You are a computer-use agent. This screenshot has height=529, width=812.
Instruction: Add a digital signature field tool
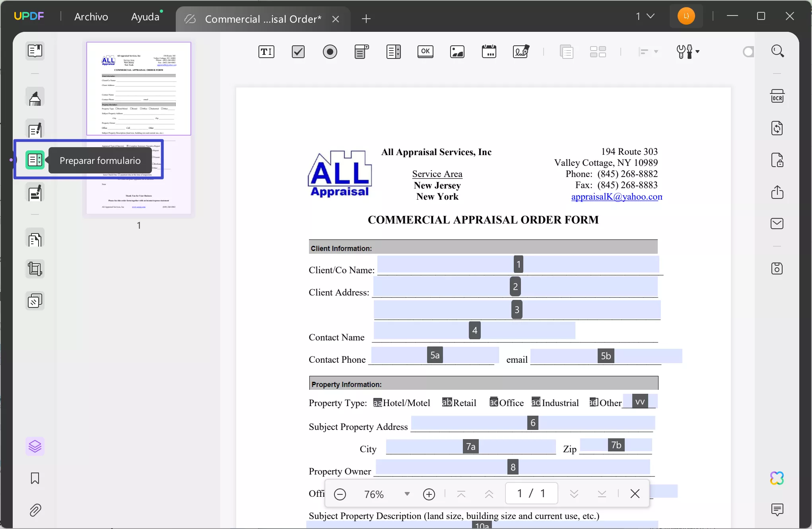[x=521, y=52]
